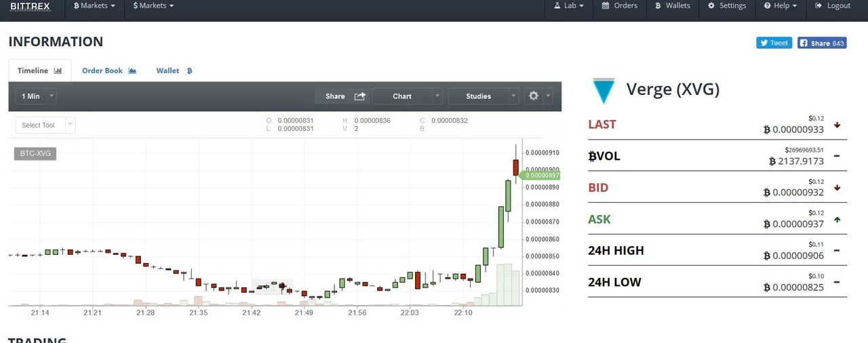Click the Verge triangle logo
868x343 pixels.
tap(602, 90)
